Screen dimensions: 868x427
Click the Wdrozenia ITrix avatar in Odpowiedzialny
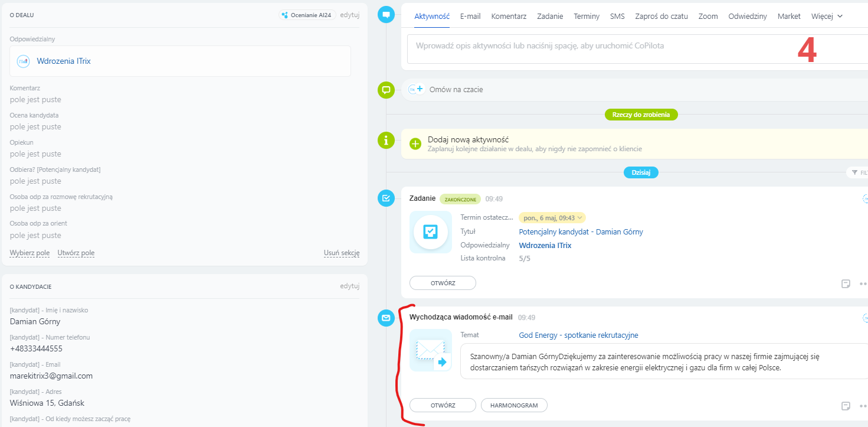[x=23, y=61]
